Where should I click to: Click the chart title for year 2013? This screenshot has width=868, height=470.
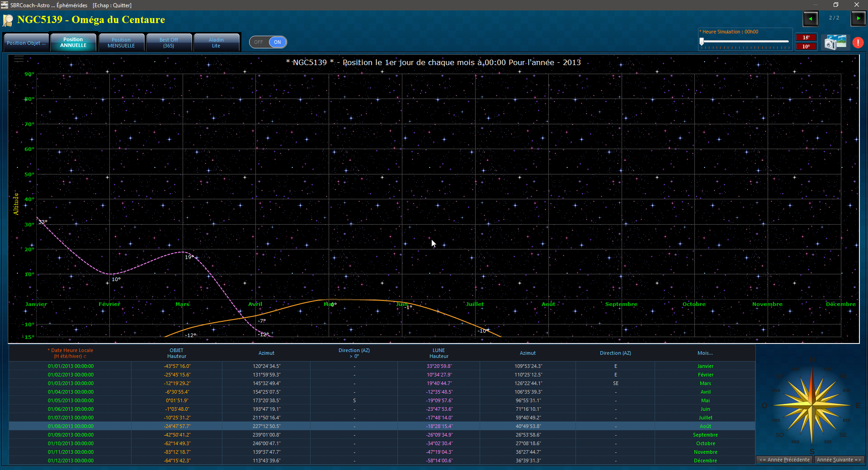(x=434, y=62)
